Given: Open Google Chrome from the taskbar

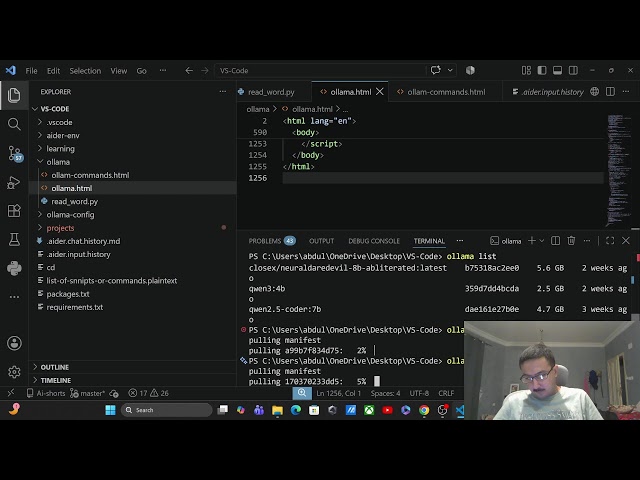Looking at the screenshot, I should [x=424, y=410].
